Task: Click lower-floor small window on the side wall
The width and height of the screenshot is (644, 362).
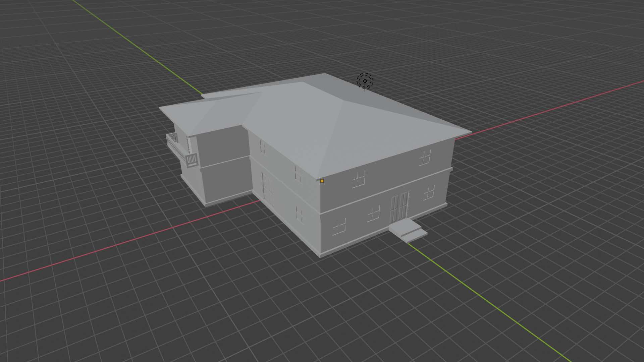Action: tap(300, 214)
